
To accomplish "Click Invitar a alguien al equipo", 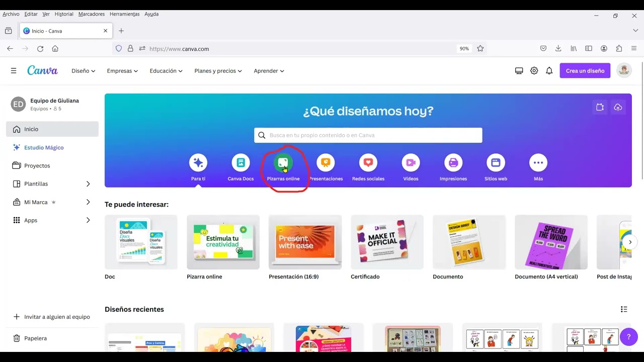I will click(52, 317).
